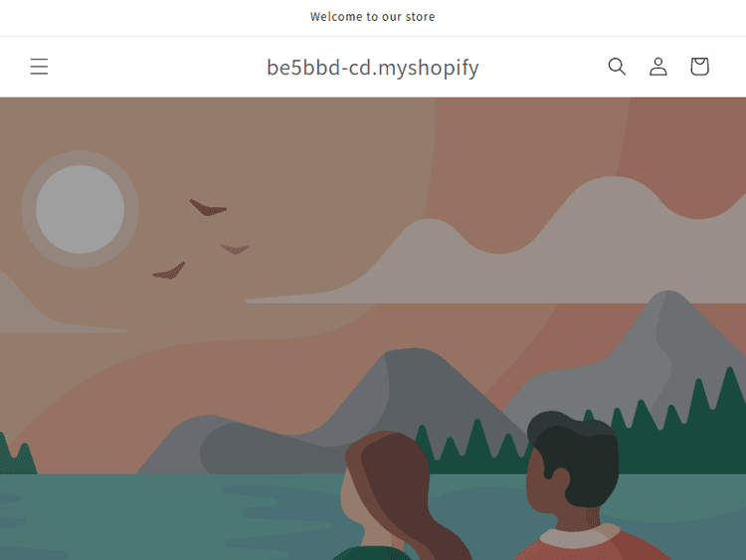This screenshot has height=560, width=746.
Task: Open the shopping cart bag icon
Action: pos(699,67)
